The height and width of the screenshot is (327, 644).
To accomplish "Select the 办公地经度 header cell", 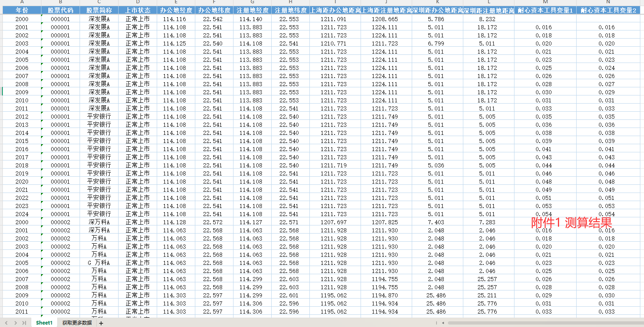I will tap(176, 10).
